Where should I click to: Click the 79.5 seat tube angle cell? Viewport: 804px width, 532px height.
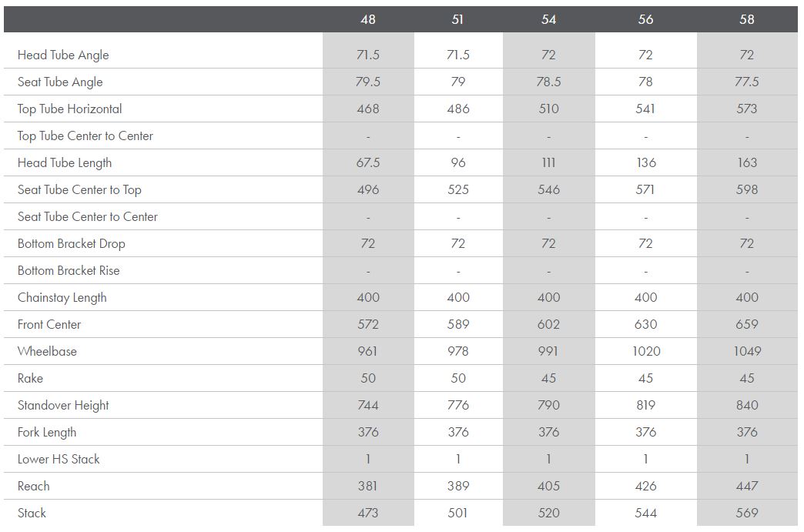[368, 82]
